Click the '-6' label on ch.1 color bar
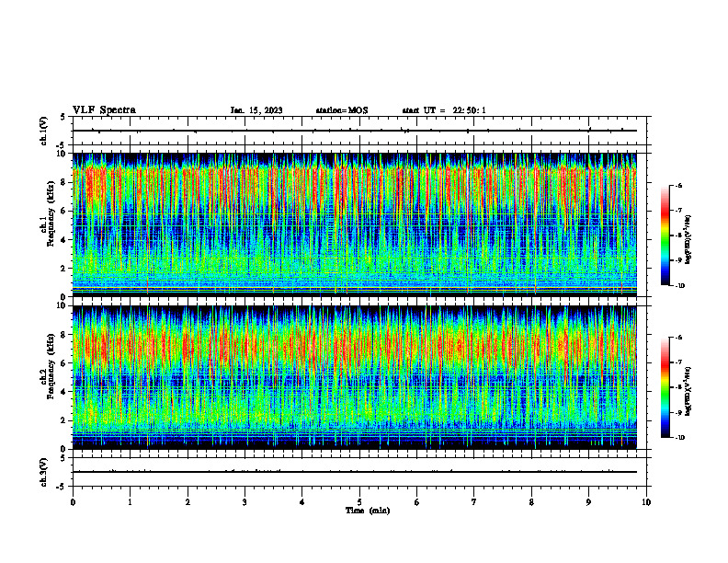Image resolution: width=728 pixels, height=563 pixels. coord(678,186)
